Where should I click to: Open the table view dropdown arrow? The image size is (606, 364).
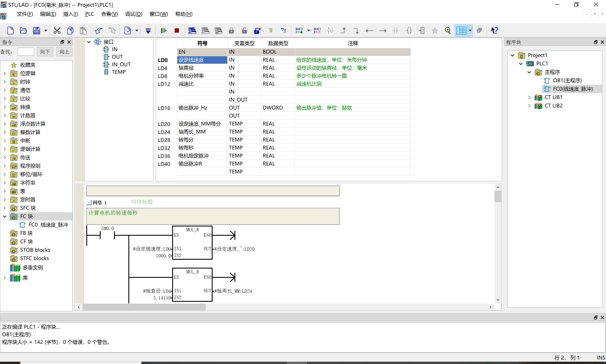(470, 30)
